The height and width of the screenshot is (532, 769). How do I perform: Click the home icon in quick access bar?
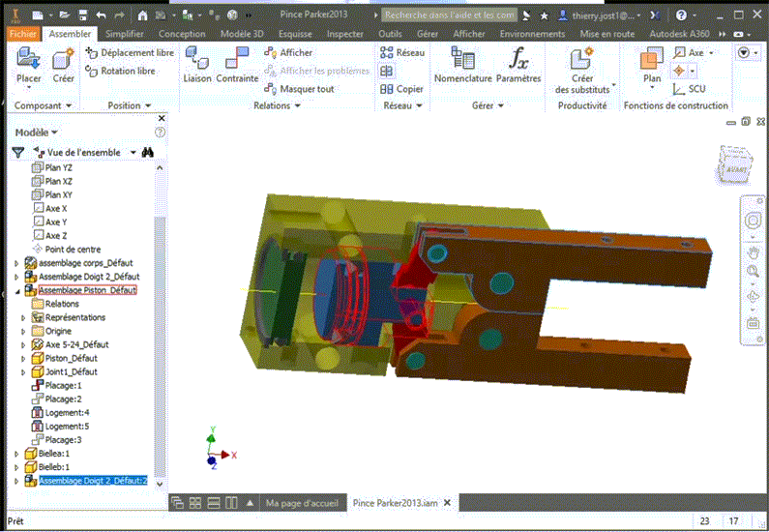(x=142, y=15)
